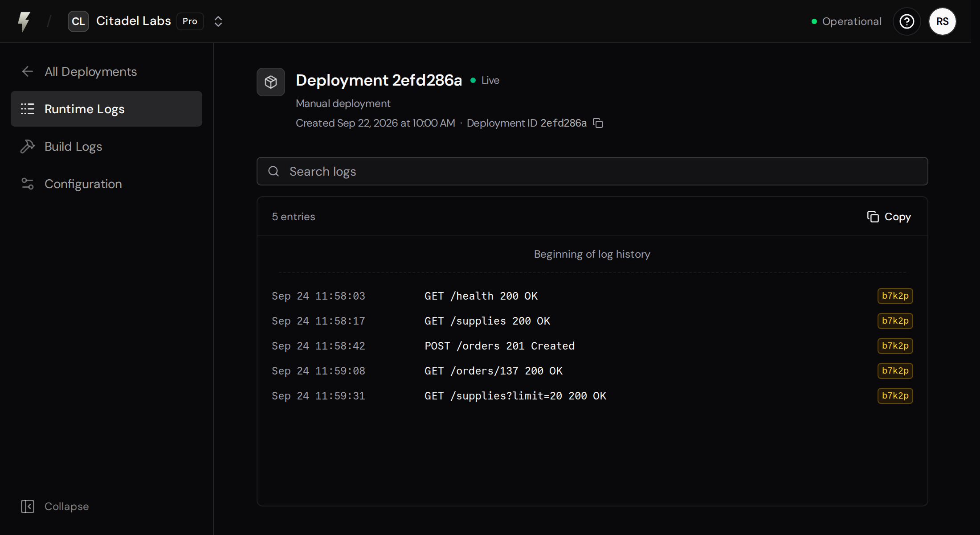The image size is (980, 535).
Task: Click the b7k2p tag on /orders/137 row
Action: [895, 371]
